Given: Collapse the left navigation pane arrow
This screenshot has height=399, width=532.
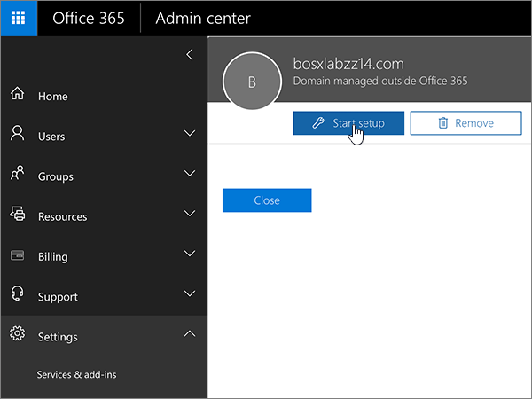Looking at the screenshot, I should click(x=189, y=55).
